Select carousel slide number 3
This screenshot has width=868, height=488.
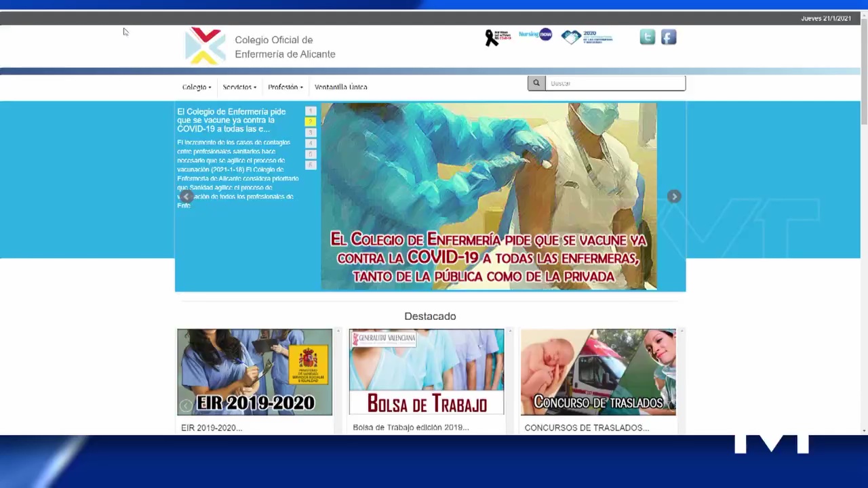click(311, 133)
